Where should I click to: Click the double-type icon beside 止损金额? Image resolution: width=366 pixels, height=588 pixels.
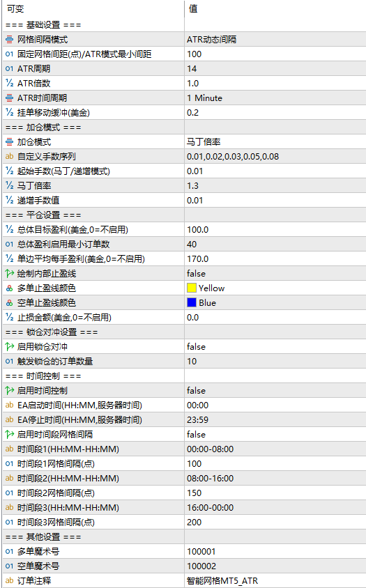pos(9,317)
